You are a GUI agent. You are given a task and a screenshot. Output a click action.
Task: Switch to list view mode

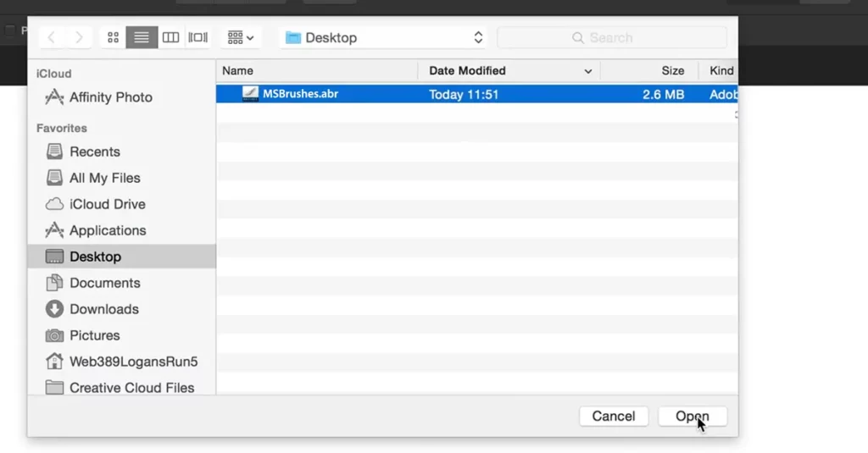click(142, 37)
